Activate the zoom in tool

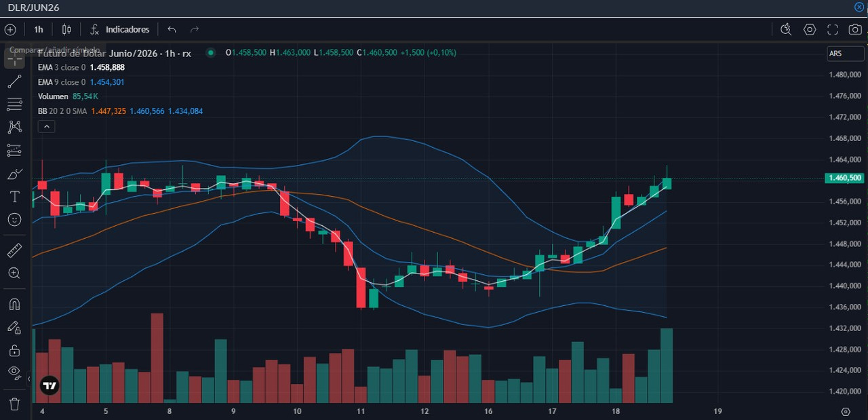14,273
